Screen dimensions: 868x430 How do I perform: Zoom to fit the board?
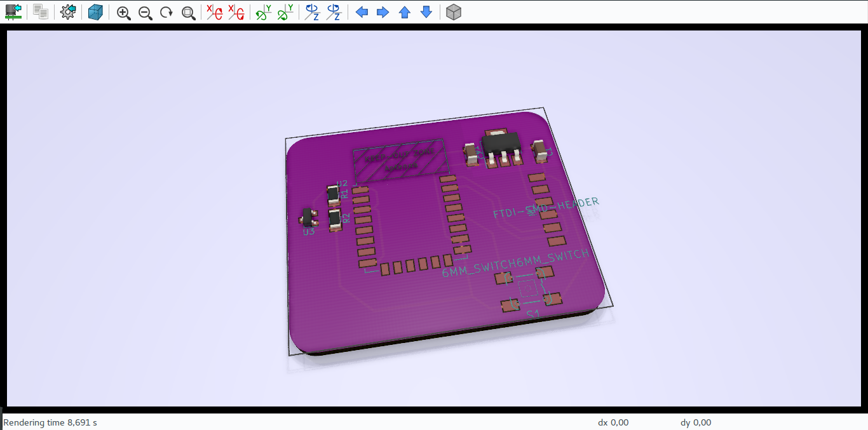(x=188, y=11)
